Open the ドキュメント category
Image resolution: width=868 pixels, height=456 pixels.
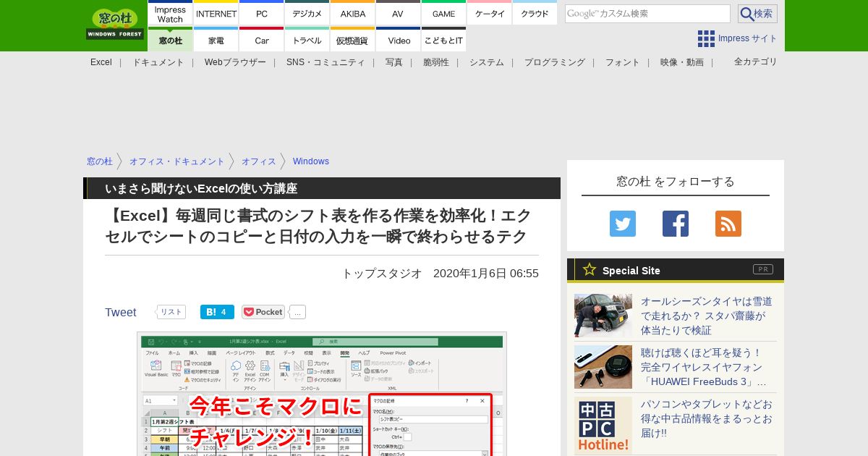158,62
